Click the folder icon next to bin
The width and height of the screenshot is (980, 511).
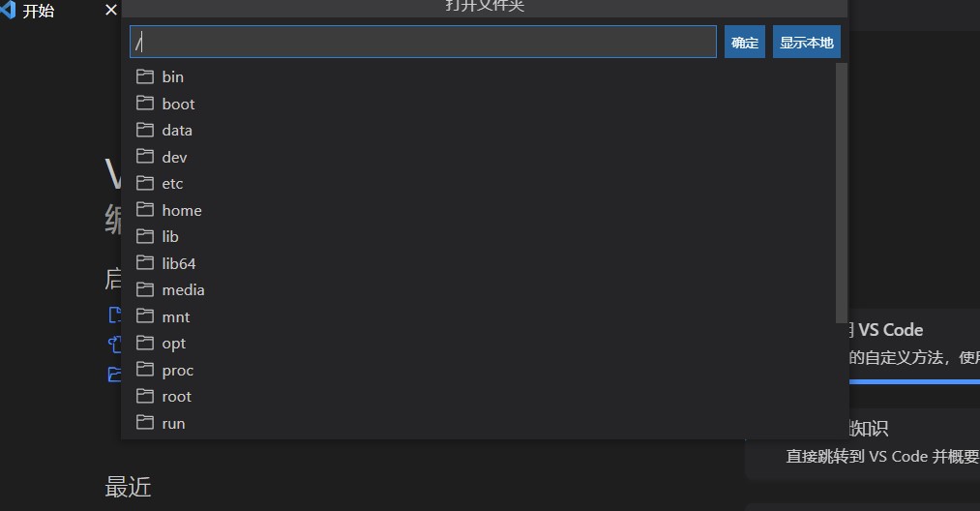coord(145,76)
